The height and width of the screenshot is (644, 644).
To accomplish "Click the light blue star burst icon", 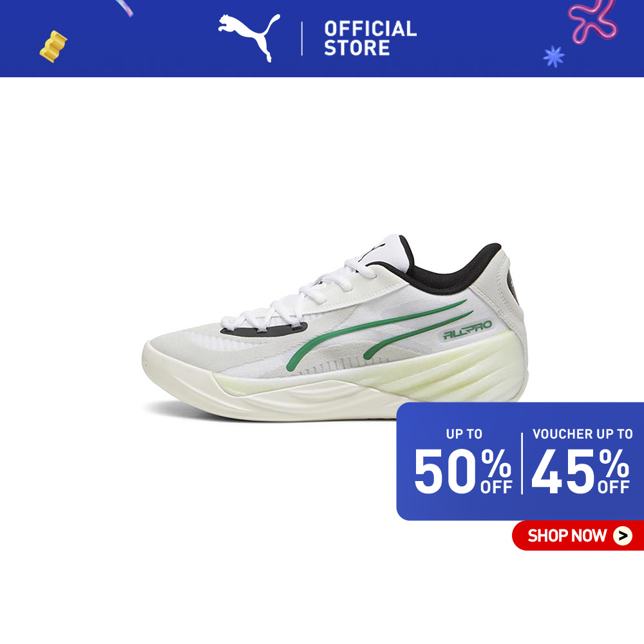I will tap(554, 57).
